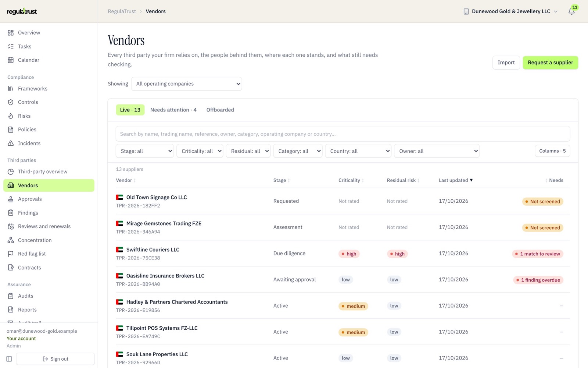Click the Sign out button
Screen dimensions: 588x368
pyautogui.click(x=55, y=359)
